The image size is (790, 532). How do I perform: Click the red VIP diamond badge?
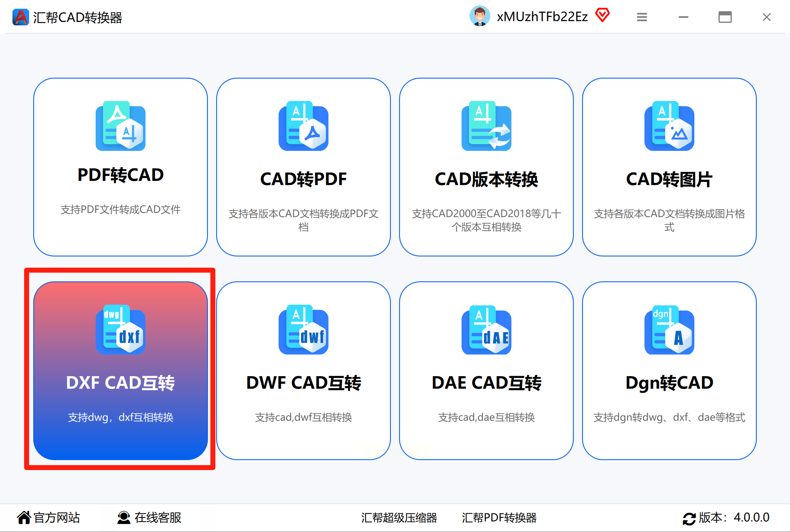point(602,15)
